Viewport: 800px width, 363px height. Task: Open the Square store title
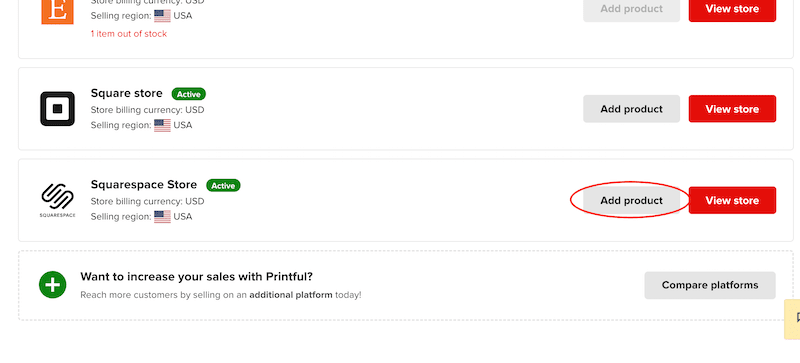click(127, 93)
